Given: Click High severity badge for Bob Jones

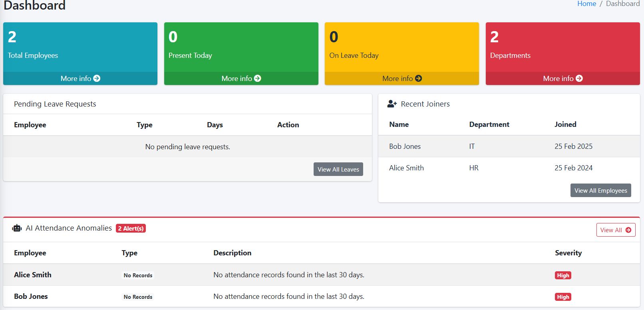Looking at the screenshot, I should (x=563, y=297).
